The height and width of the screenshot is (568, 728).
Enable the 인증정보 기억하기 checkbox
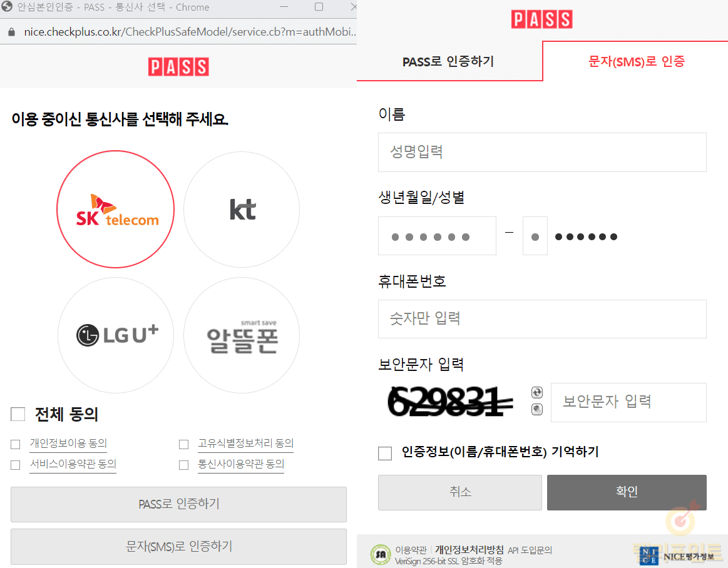(x=385, y=453)
